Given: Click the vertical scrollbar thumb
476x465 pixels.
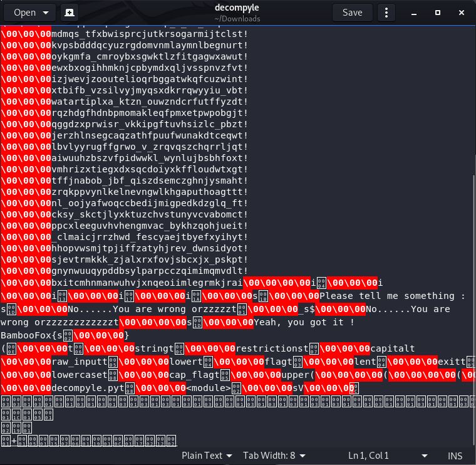Looking at the screenshot, I should tap(474, 310).
